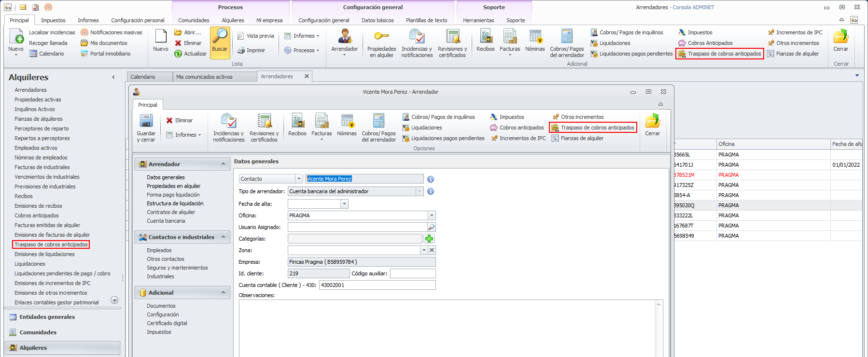
Task: Collapse the Arrendador panel section
Action: tap(223, 164)
